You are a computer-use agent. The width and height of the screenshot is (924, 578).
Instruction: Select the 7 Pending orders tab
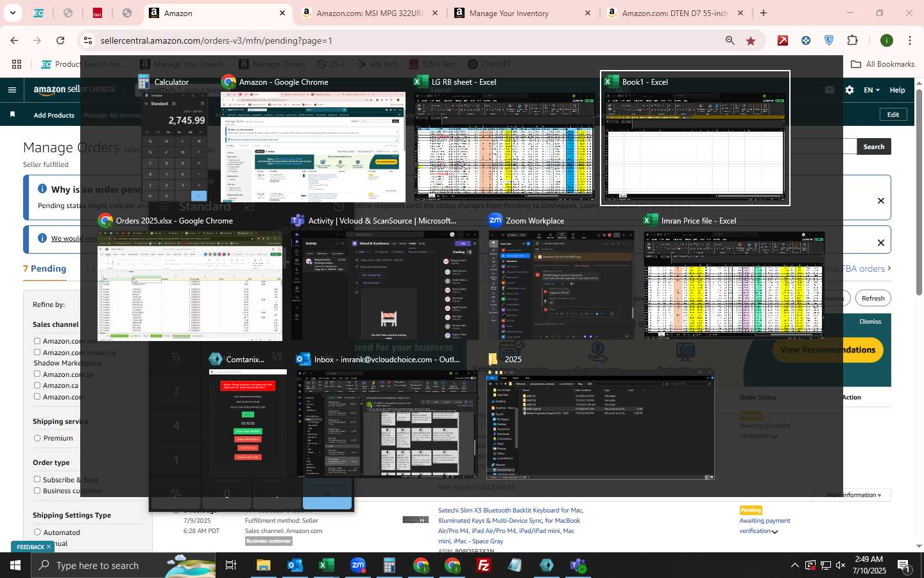[x=45, y=268]
